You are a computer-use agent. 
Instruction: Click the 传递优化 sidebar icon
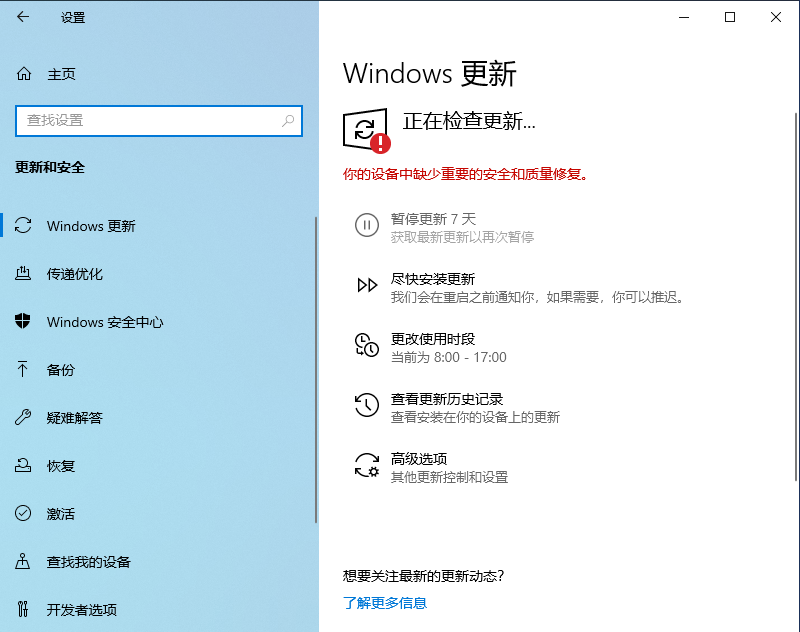pos(23,273)
